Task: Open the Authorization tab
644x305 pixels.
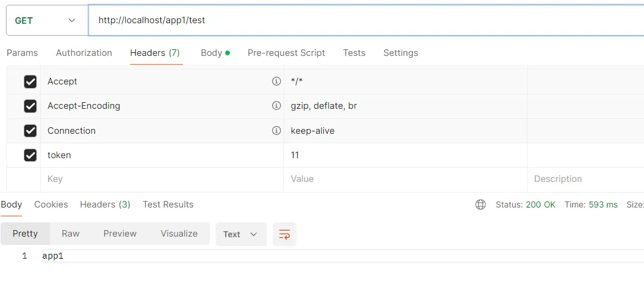Action: 84,53
